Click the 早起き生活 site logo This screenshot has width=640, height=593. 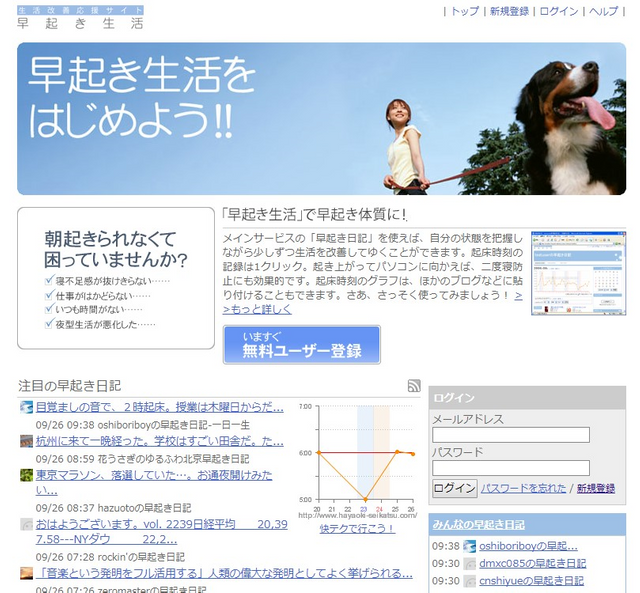[x=80, y=18]
